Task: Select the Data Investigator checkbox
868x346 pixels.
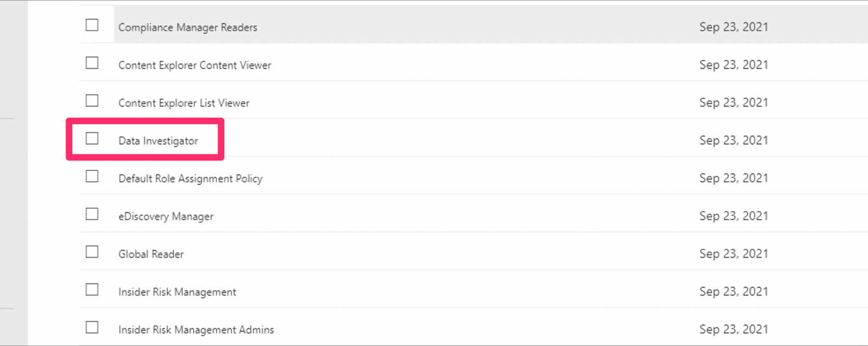Action: pos(92,139)
